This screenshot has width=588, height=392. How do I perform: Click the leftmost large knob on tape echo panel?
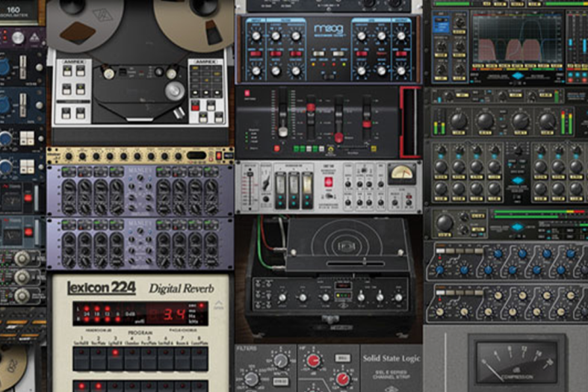tap(282, 298)
